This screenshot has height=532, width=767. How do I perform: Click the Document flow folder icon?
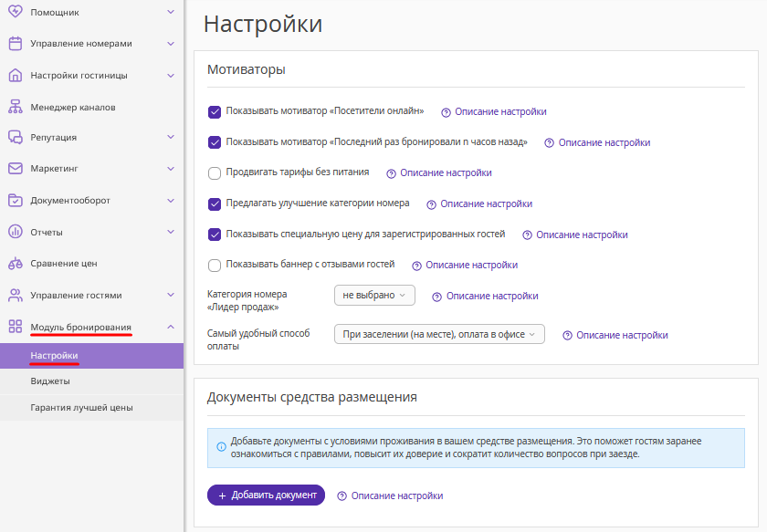pos(15,200)
